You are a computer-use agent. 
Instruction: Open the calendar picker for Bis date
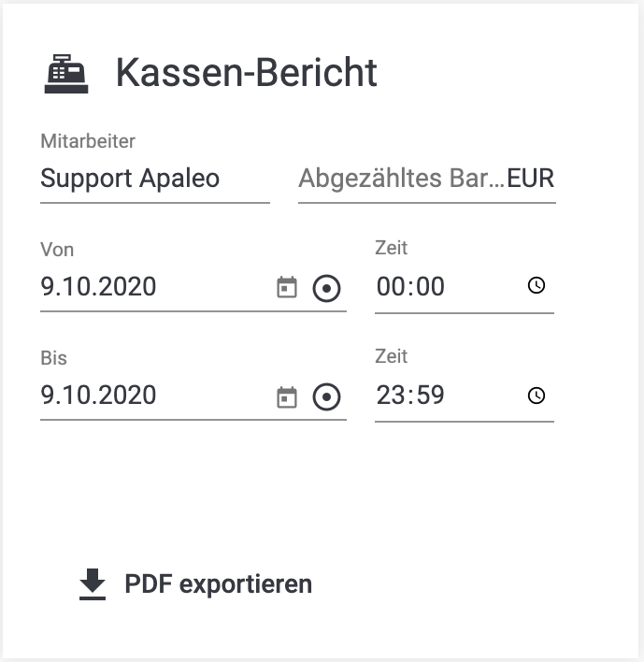pyautogui.click(x=287, y=396)
